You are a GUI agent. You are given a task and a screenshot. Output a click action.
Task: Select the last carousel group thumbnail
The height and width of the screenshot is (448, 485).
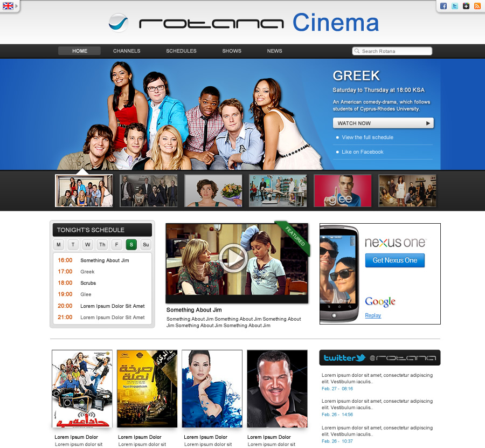[x=407, y=191]
